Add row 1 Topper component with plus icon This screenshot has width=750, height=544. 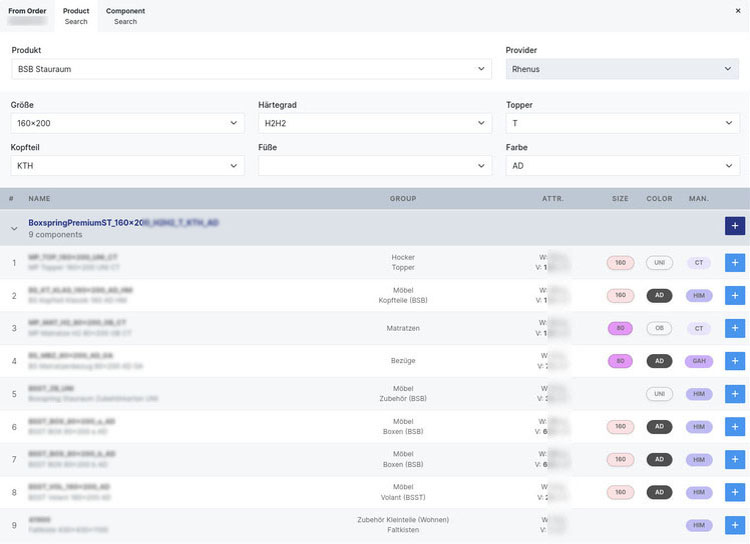(734, 263)
